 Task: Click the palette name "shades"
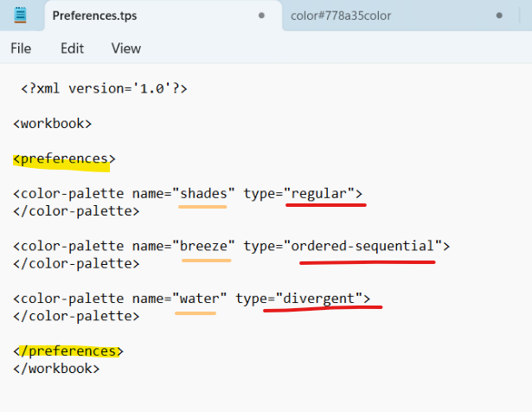tap(203, 193)
